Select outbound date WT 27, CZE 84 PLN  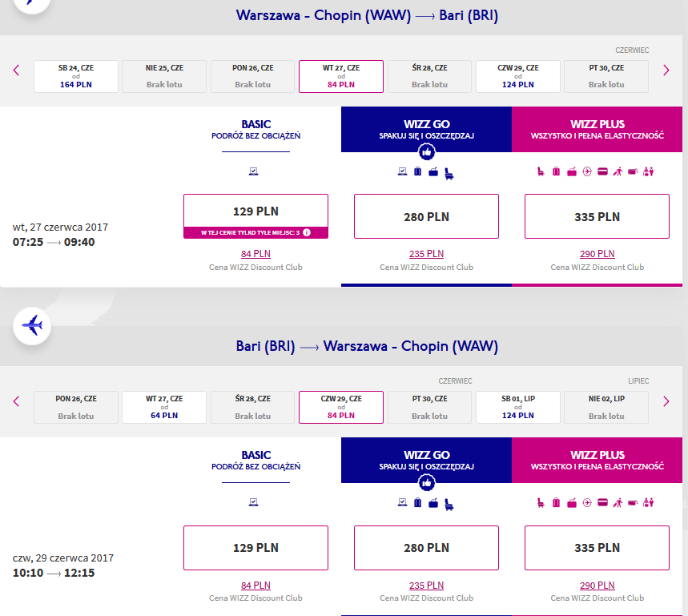(x=341, y=76)
